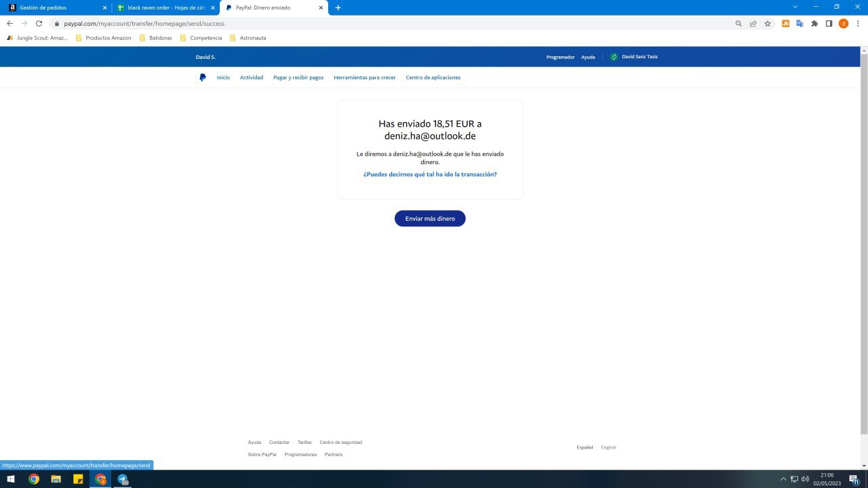This screenshot has width=868, height=488.
Task: Switch page language to English
Action: point(608,447)
